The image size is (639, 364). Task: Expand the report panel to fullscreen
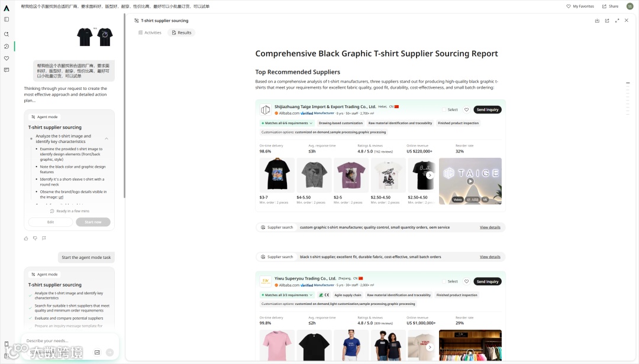(617, 20)
